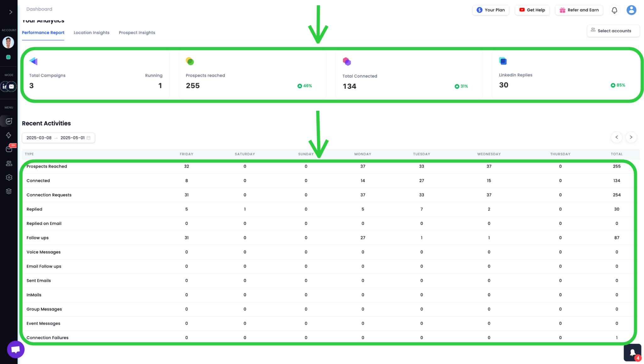Image resolution: width=644 pixels, height=364 pixels.
Task: Open the notification bell in the top bar
Action: click(614, 10)
